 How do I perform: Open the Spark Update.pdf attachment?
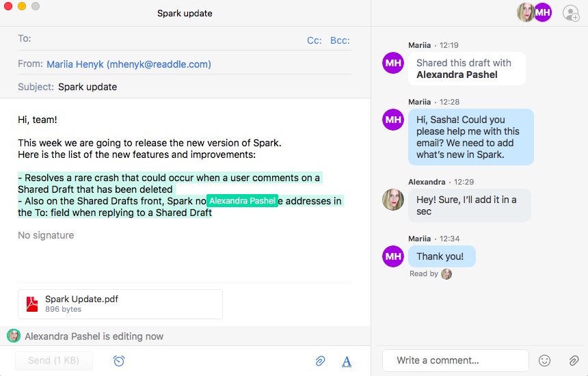(x=120, y=304)
